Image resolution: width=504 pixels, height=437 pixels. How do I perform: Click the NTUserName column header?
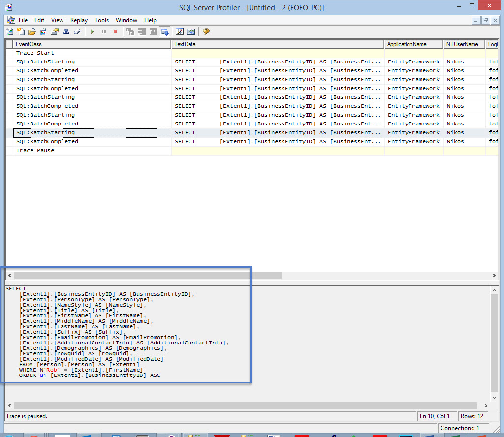(464, 44)
